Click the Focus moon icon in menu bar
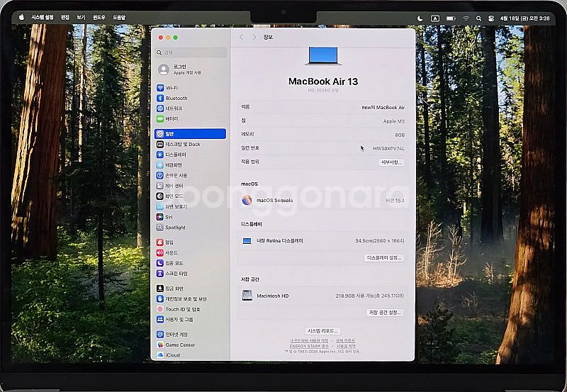 coord(420,18)
